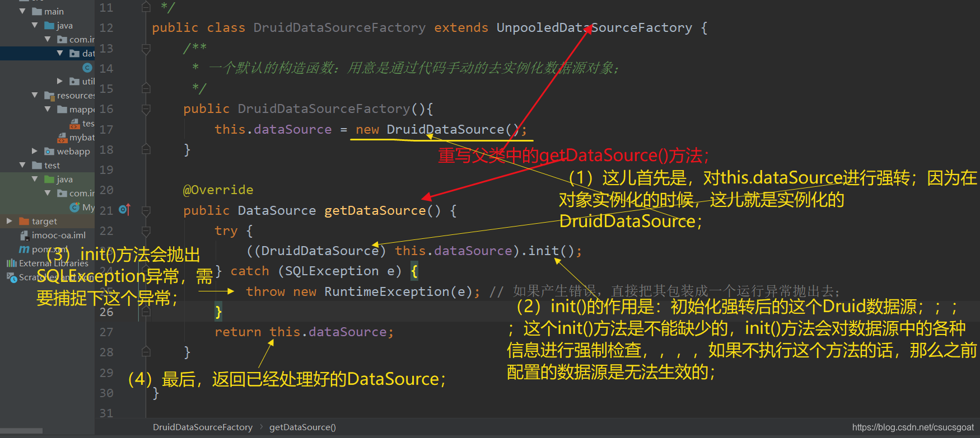The image size is (980, 438).
Task: Expand the webapp folder node
Action: point(35,152)
